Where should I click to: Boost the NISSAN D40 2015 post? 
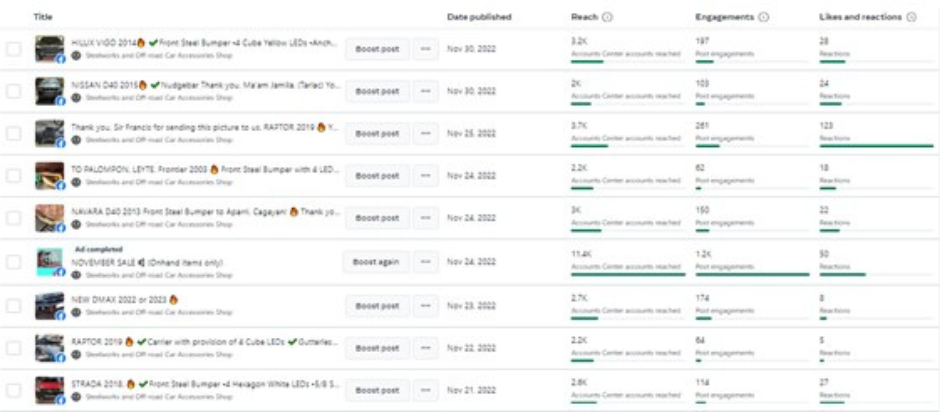(377, 91)
